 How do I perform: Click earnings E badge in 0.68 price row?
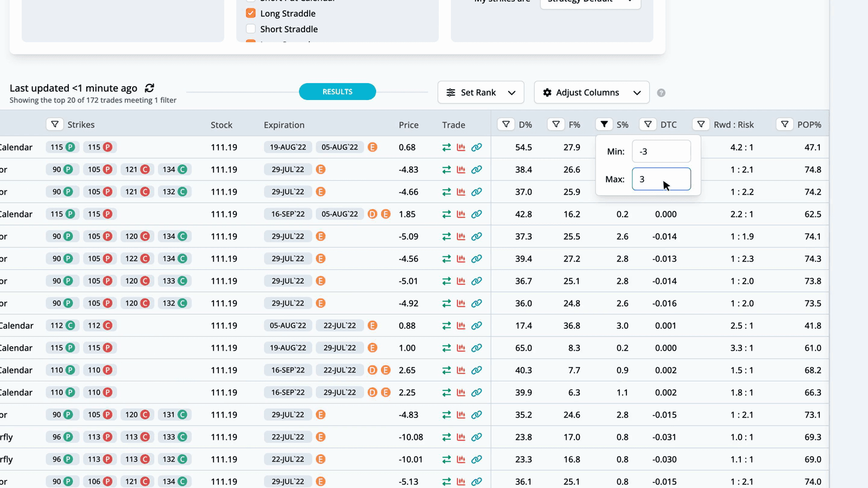373,147
